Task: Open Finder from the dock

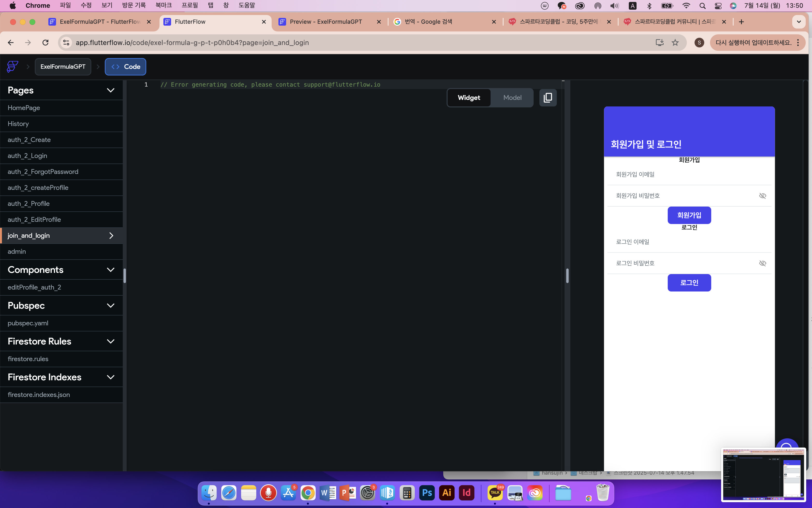Action: (209, 493)
